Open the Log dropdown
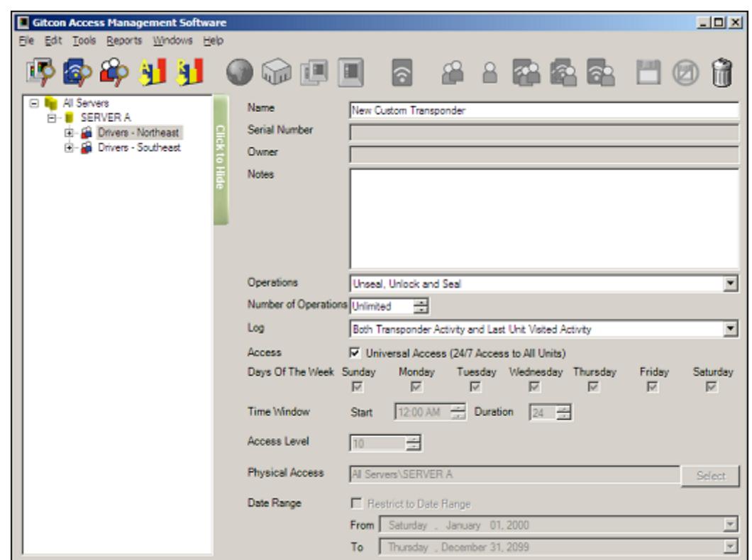This screenshot has width=752, height=560. pyautogui.click(x=730, y=329)
